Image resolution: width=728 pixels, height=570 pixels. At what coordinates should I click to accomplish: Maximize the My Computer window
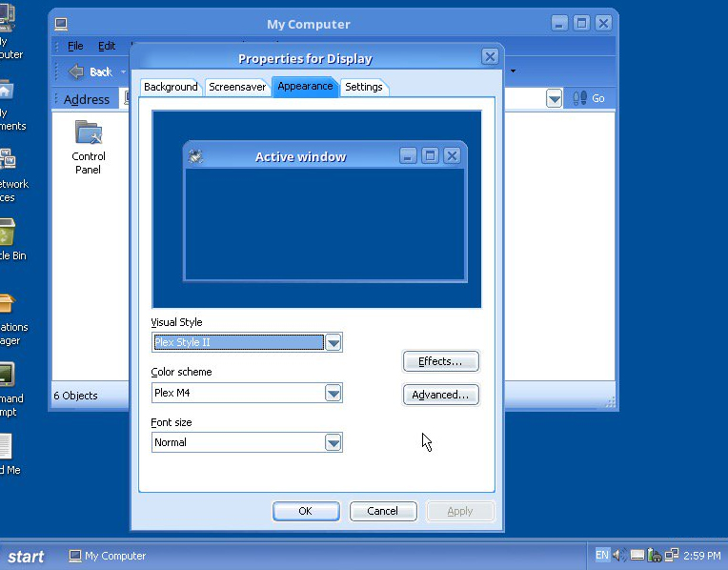(x=581, y=23)
